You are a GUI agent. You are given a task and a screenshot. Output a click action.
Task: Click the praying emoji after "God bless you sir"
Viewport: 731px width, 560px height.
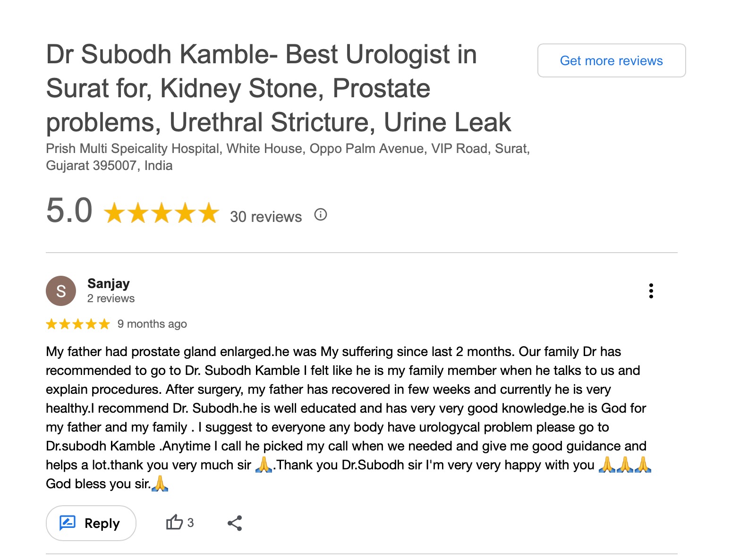(160, 484)
